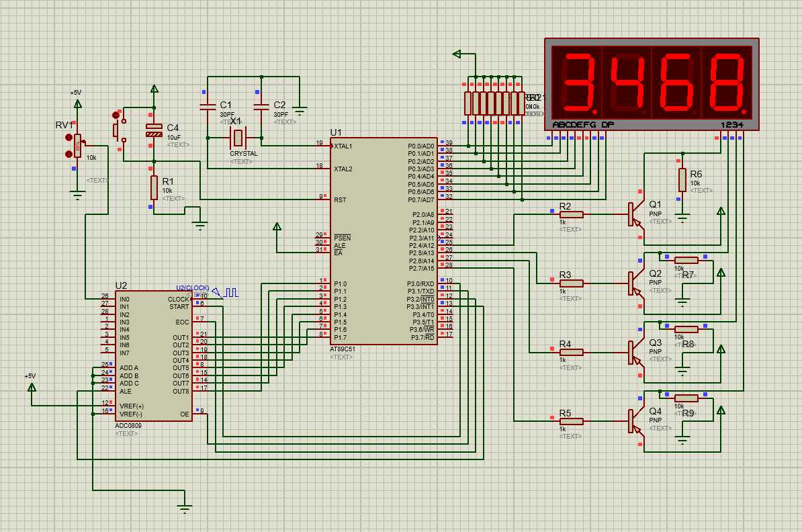
Task: Click the ABCDEFG DP label on display
Action: (583, 125)
